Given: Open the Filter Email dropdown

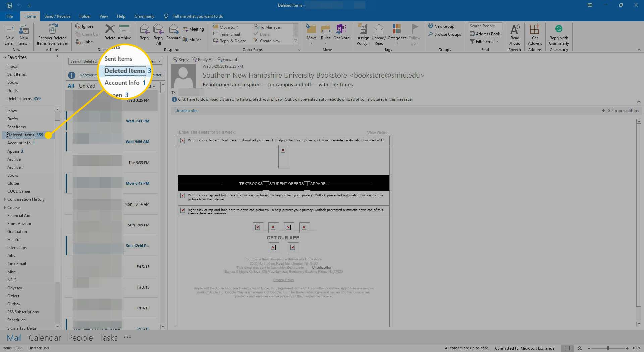Looking at the screenshot, I should click(x=484, y=41).
